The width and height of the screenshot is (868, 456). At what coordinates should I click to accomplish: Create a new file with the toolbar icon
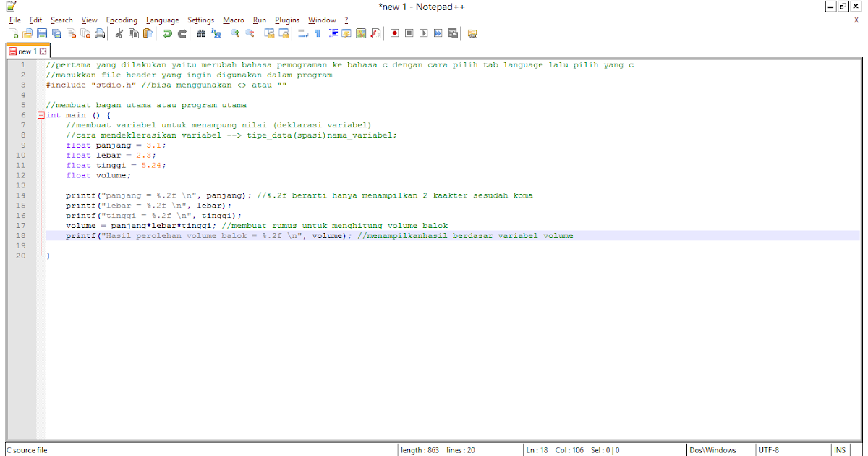[x=13, y=33]
